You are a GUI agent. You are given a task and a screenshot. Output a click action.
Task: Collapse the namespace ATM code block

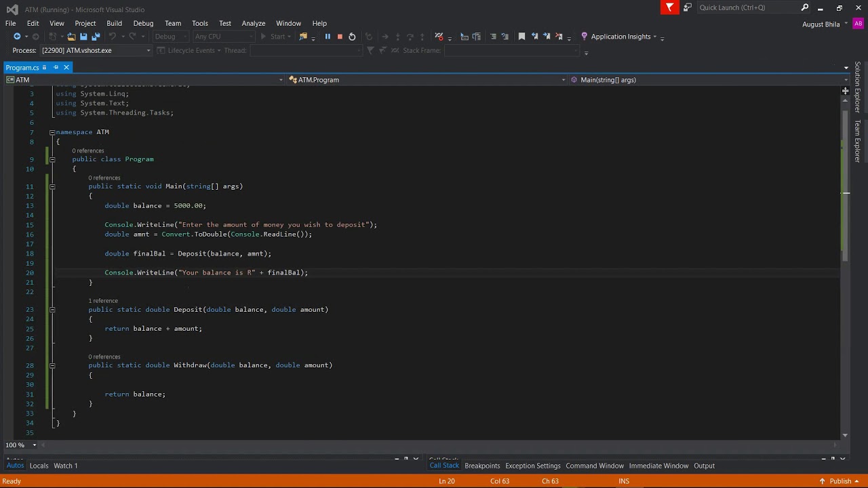click(x=52, y=132)
